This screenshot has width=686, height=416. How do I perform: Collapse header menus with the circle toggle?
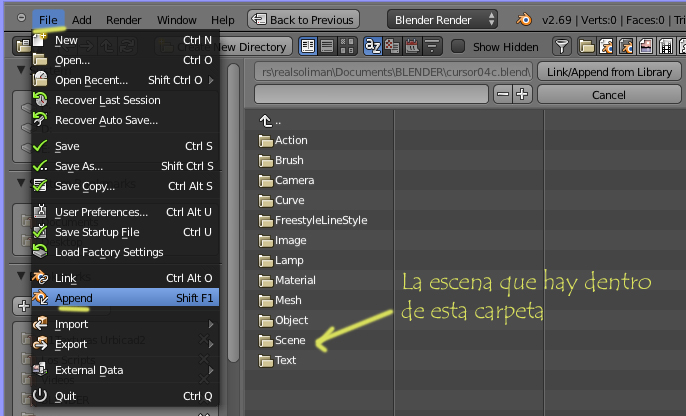pos(21,18)
